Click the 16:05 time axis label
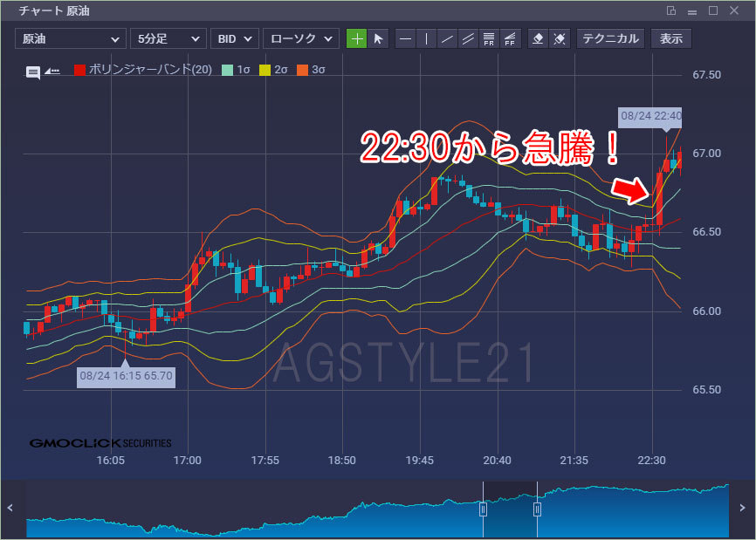Viewport: 756px width, 540px height. [110, 460]
